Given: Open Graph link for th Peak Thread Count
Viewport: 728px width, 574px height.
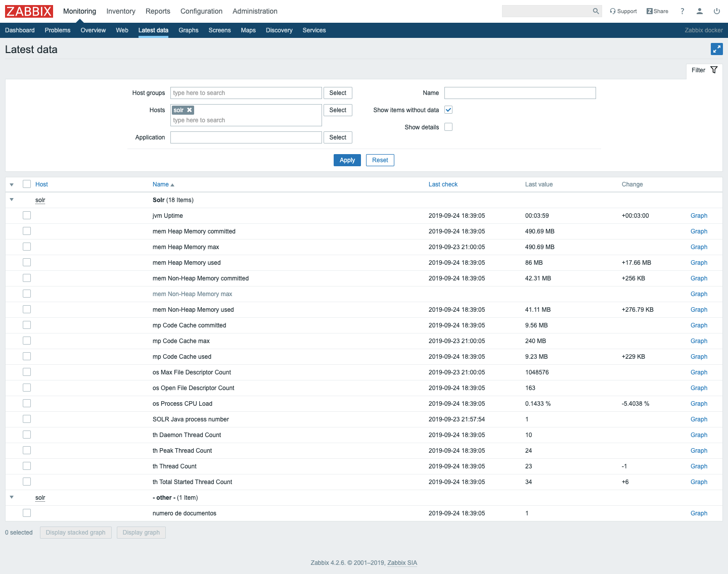Looking at the screenshot, I should [x=699, y=451].
